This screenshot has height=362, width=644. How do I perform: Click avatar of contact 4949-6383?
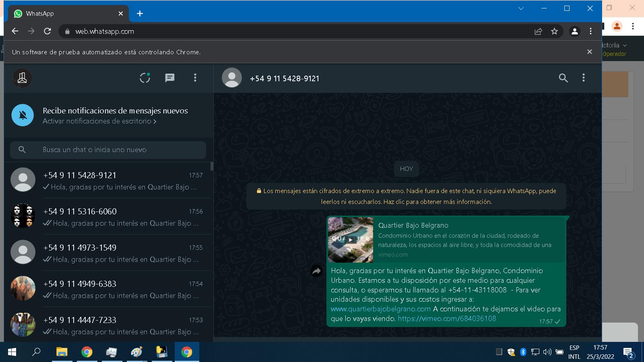[x=23, y=288]
